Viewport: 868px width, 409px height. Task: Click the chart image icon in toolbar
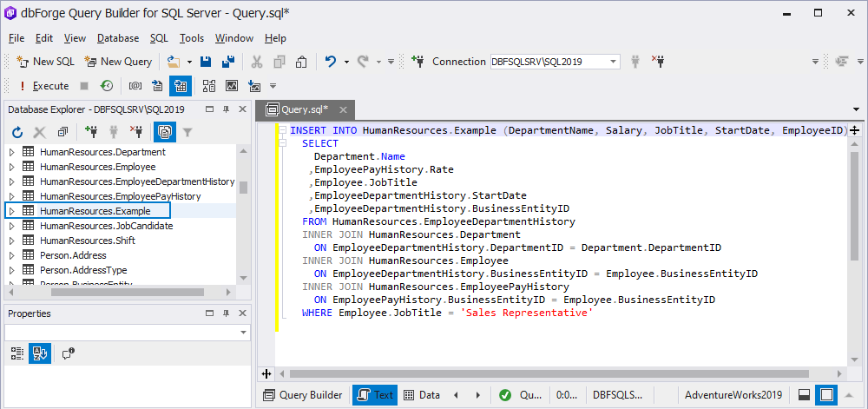pyautogui.click(x=232, y=86)
